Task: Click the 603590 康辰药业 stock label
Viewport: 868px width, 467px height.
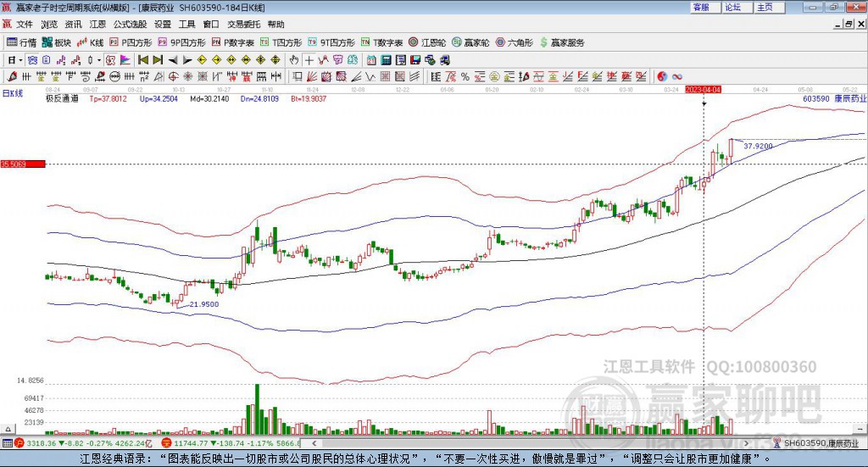Action: click(834, 98)
